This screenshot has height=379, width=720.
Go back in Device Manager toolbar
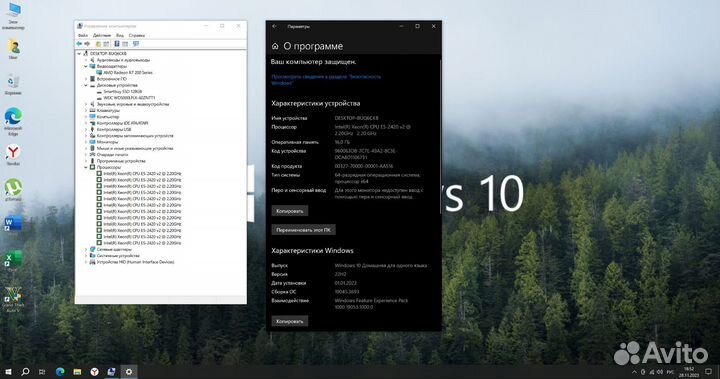point(79,44)
